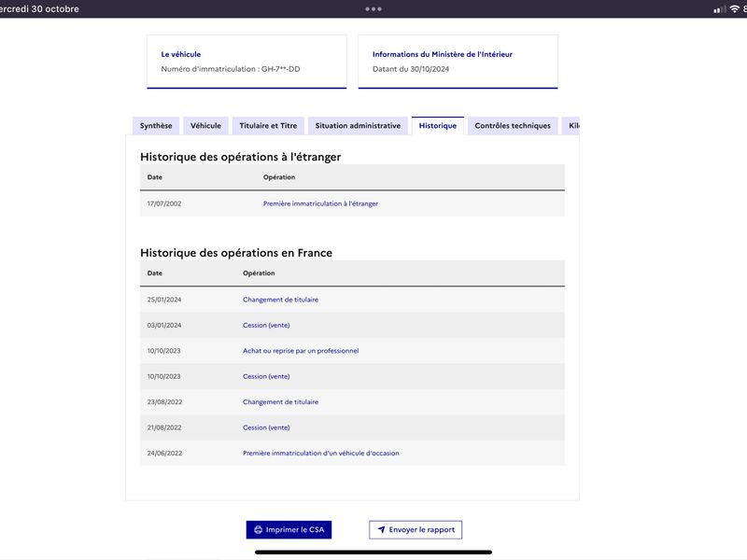Viewport: 747px width, 560px height.
Task: Click Première immatriculation à l'étranger link
Action: click(x=320, y=203)
